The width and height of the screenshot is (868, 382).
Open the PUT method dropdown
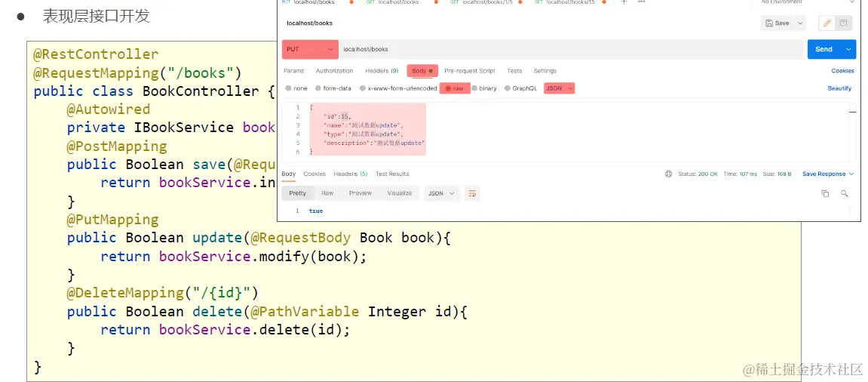(x=310, y=49)
